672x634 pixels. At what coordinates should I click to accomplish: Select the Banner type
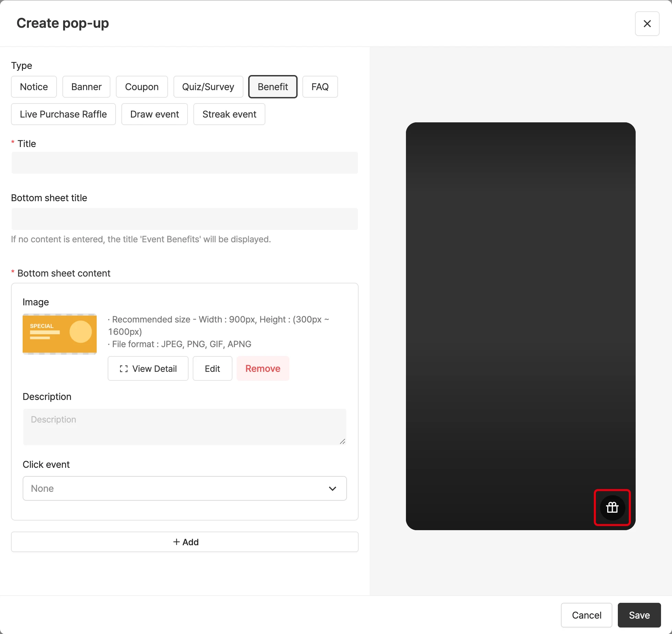(86, 87)
